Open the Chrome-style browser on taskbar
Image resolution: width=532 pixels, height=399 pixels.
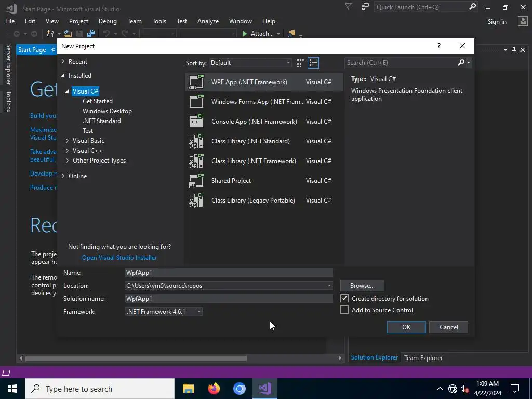point(239,389)
